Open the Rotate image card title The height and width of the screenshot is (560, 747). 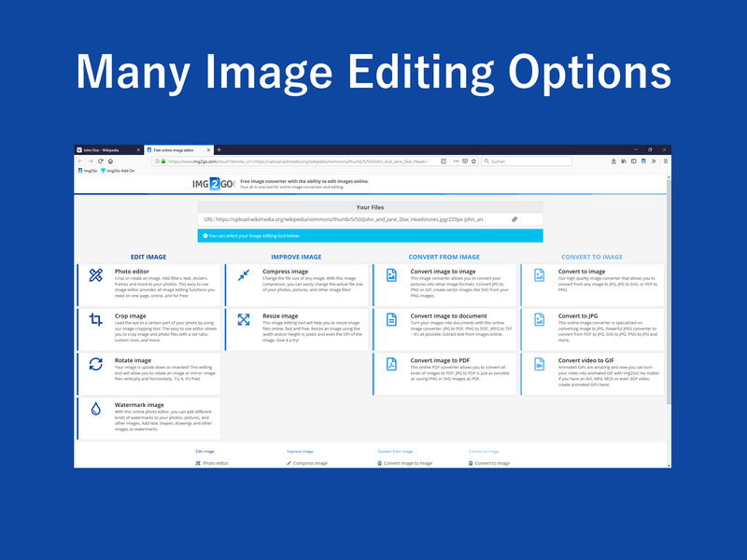pyautogui.click(x=133, y=360)
